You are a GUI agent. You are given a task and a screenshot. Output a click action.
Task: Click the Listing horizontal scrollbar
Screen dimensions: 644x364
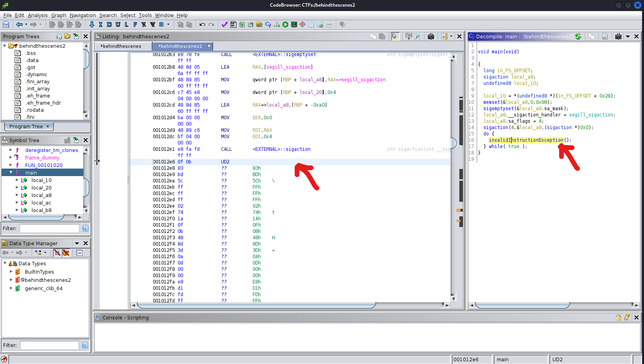(256, 305)
